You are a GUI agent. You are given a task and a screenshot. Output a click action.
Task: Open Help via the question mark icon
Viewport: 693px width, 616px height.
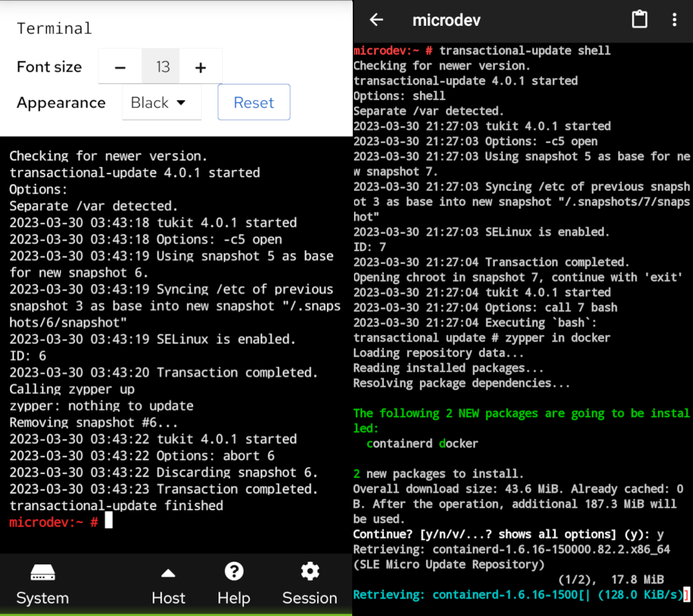point(233,571)
